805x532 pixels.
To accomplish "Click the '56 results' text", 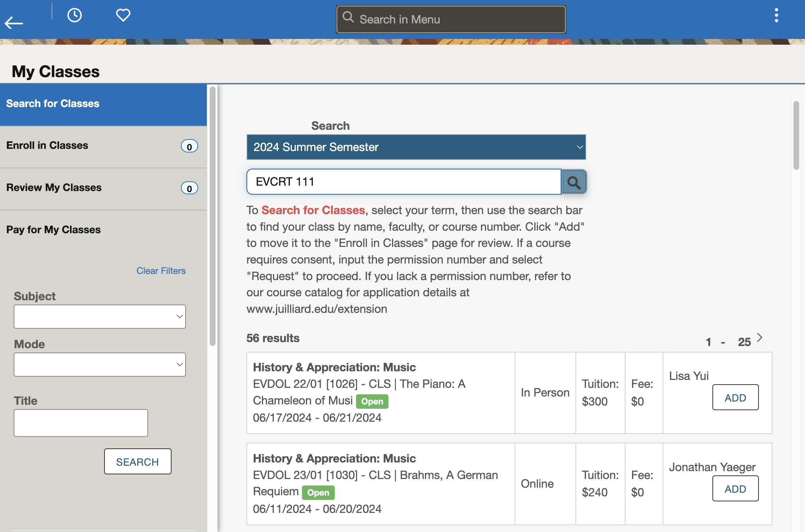I will point(273,338).
